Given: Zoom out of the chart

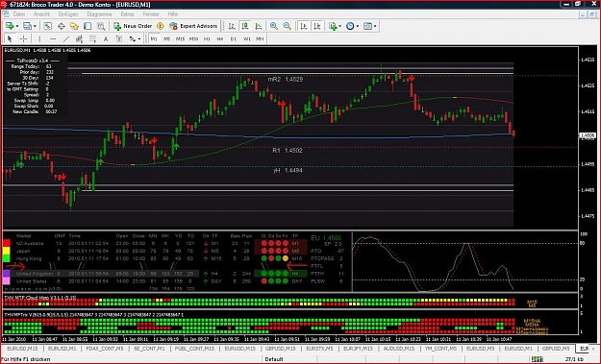Looking at the screenshot, I should [288, 26].
